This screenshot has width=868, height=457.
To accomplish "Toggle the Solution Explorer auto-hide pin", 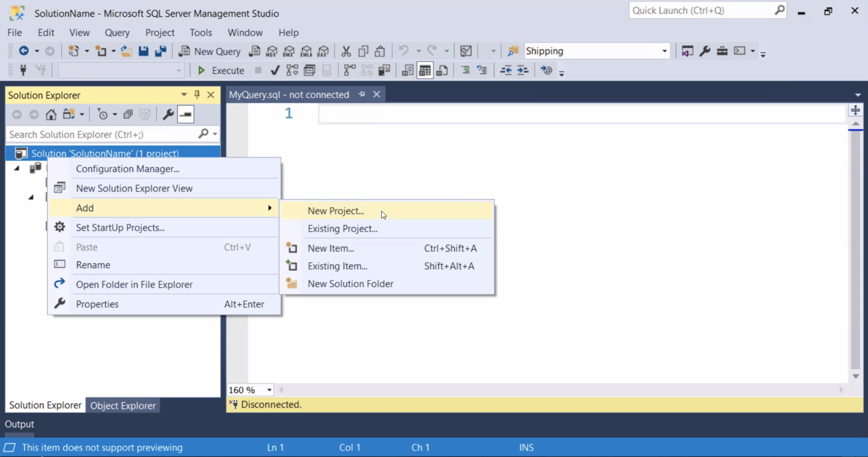I will 197,95.
